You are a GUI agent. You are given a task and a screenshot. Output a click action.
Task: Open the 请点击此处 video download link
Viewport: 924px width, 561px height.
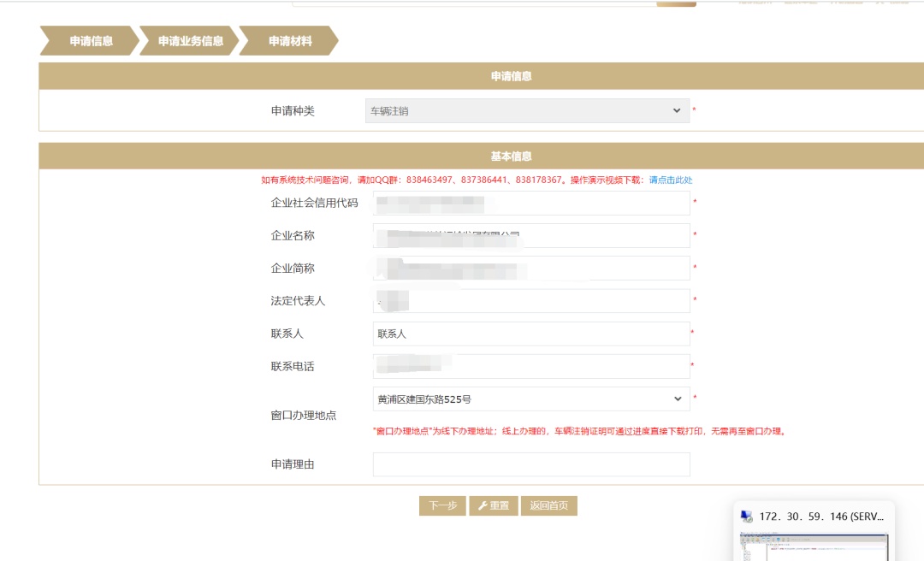pyautogui.click(x=671, y=180)
